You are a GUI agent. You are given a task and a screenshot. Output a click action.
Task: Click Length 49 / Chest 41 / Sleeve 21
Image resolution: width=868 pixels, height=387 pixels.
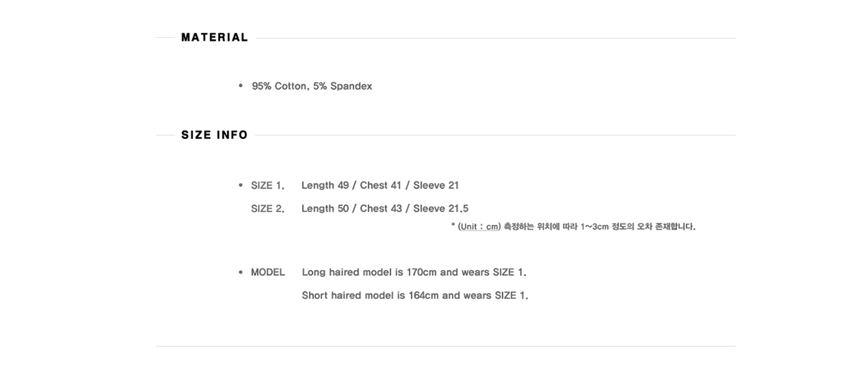(x=380, y=186)
